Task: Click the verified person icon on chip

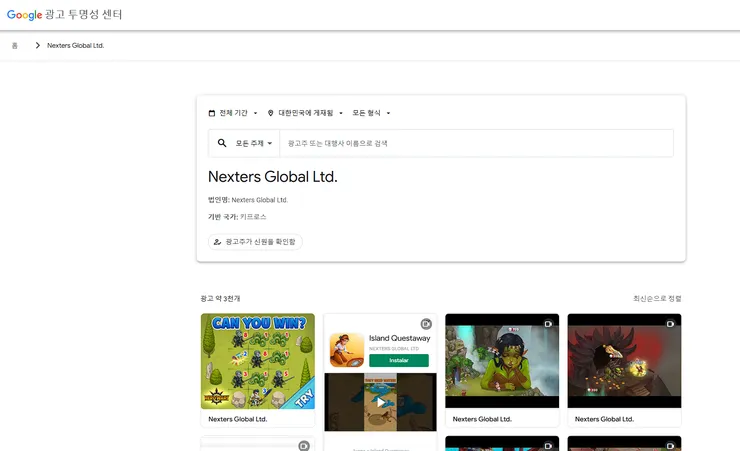Action: point(217,242)
